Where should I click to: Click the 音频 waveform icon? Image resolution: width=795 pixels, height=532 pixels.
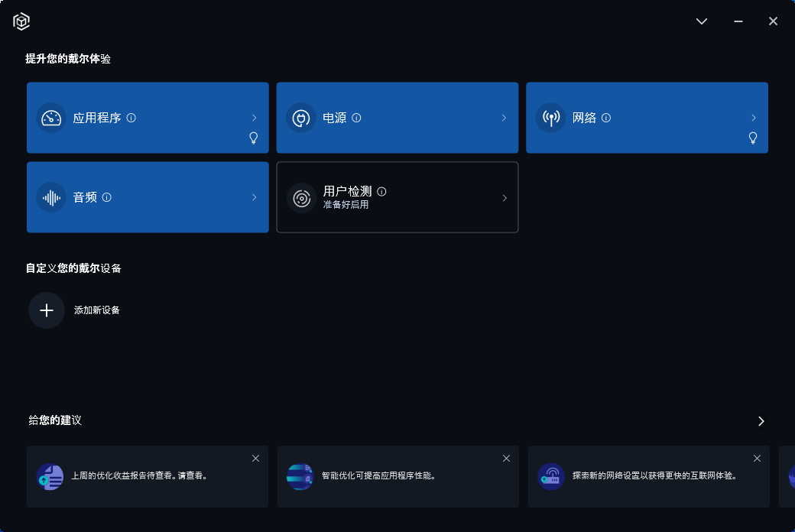click(51, 197)
